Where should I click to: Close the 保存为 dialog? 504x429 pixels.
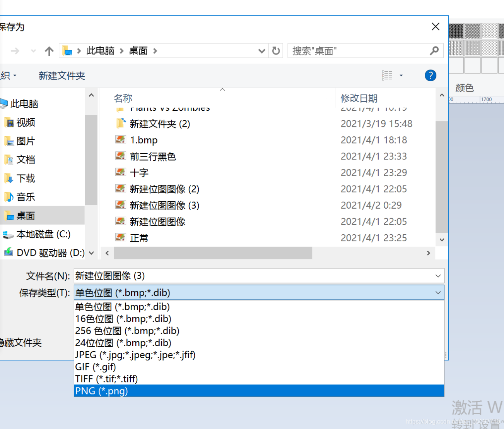[x=436, y=26]
